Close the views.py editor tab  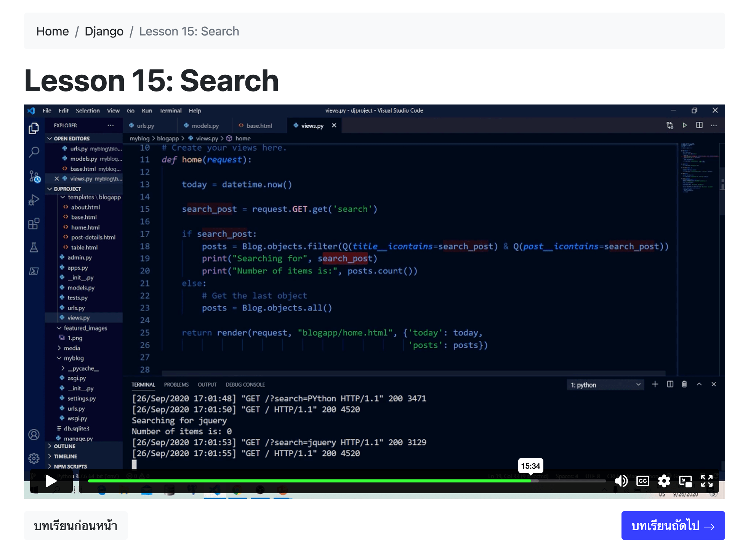(334, 125)
